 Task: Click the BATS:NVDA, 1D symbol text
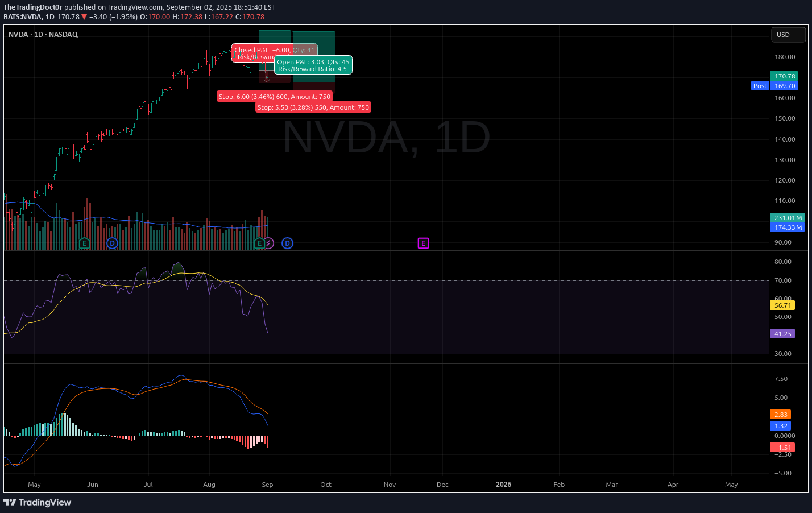(29, 17)
